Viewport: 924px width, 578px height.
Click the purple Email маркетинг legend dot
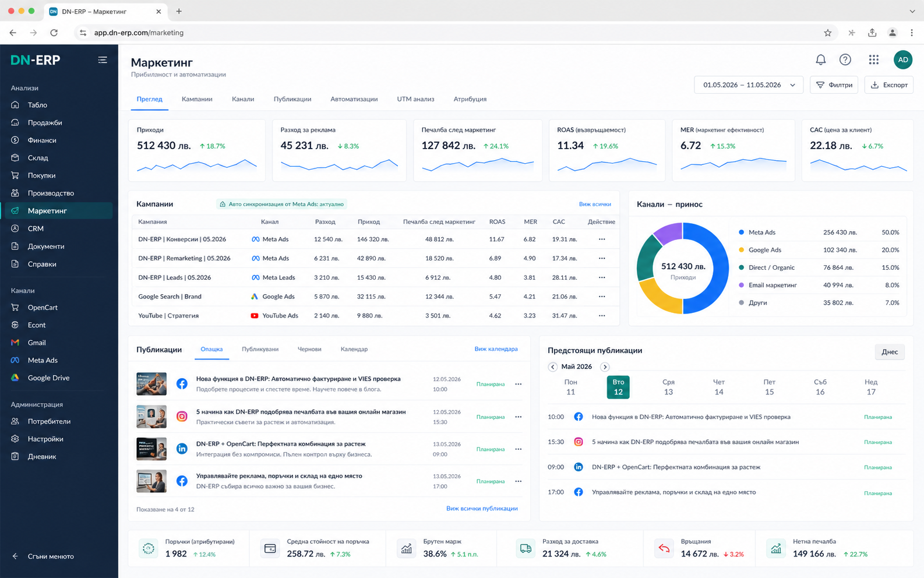pos(741,285)
